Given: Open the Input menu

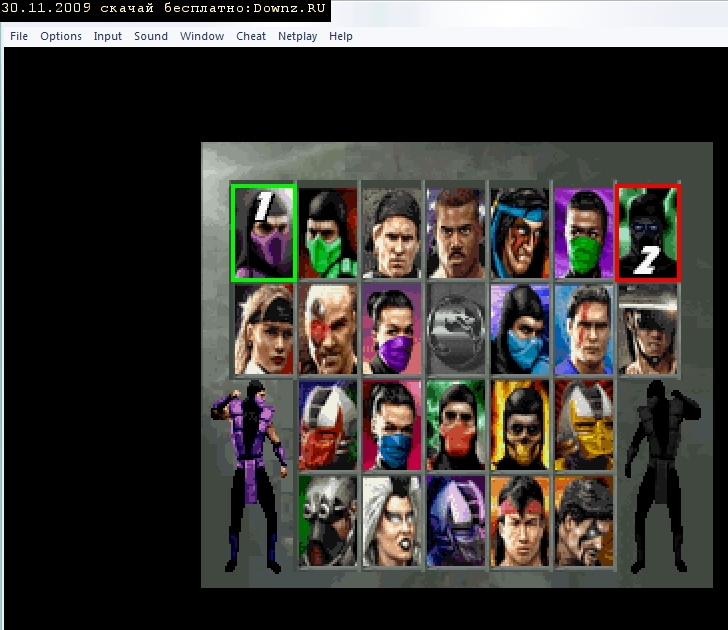Looking at the screenshot, I should 107,36.
